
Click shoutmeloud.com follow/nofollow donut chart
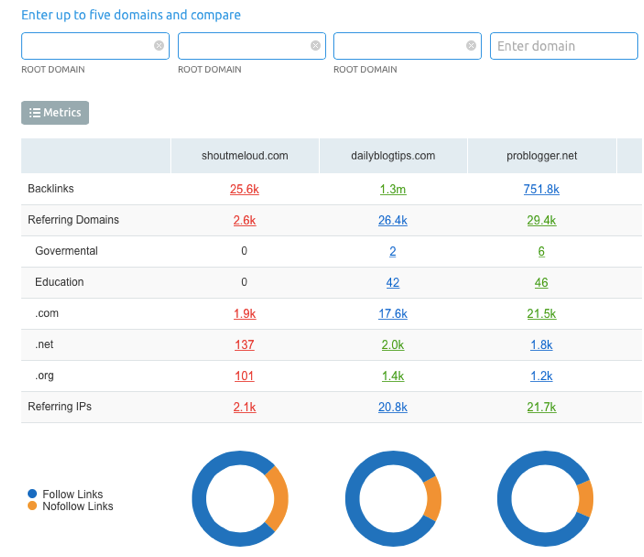click(240, 499)
